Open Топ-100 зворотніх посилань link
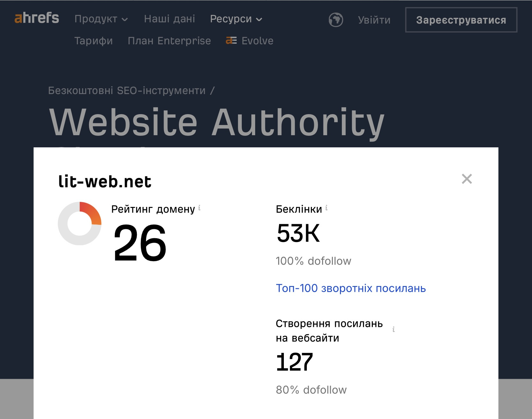Screen dimensions: 532x419 pos(351,288)
